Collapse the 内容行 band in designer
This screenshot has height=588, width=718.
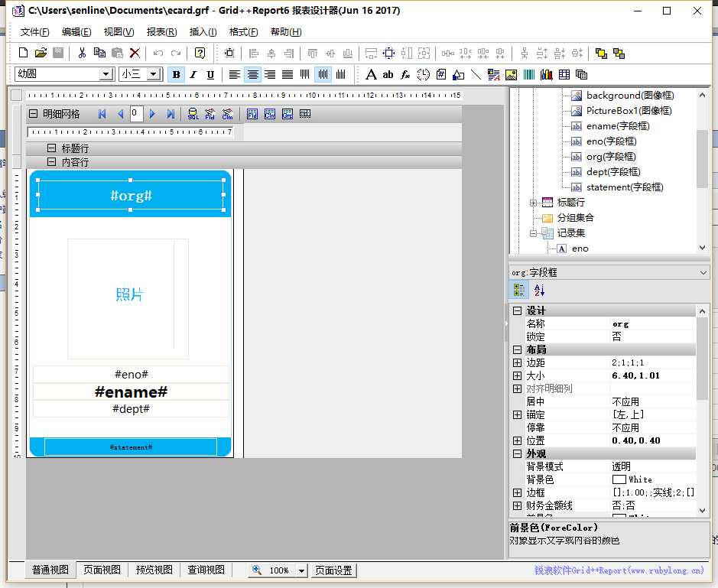[52, 161]
